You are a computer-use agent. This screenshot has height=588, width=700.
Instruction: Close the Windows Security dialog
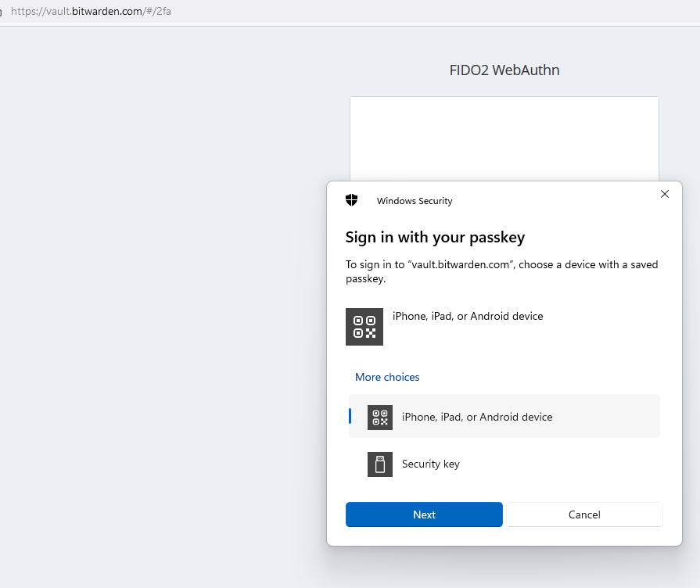[x=665, y=194]
